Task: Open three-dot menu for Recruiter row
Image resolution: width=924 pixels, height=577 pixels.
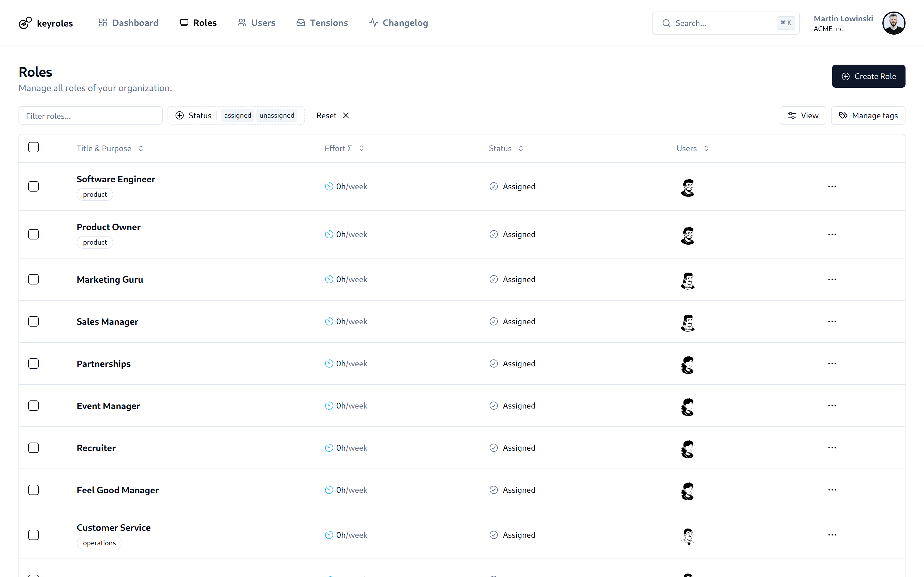Action: coord(832,448)
